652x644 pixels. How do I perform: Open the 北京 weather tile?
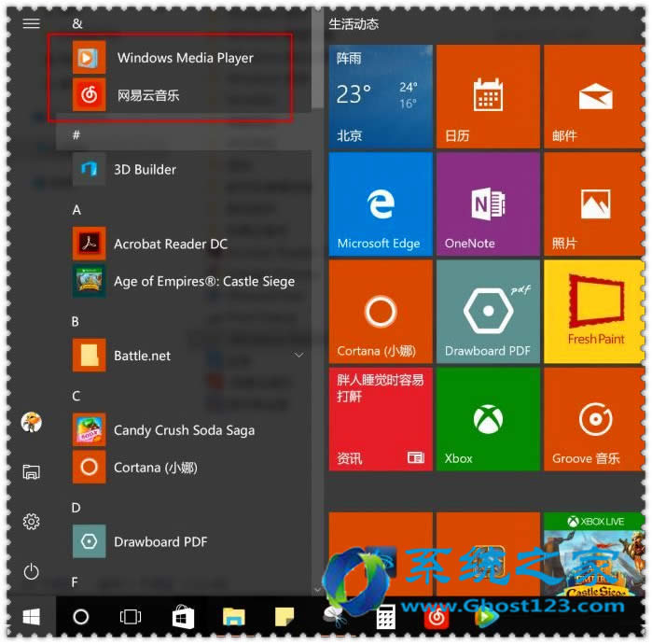(380, 97)
